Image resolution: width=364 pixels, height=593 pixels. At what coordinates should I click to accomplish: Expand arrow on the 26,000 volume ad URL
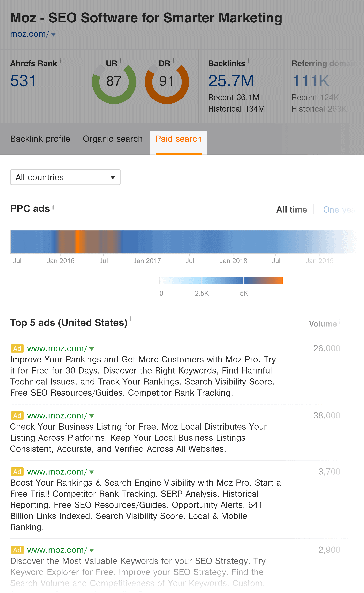[x=91, y=349]
